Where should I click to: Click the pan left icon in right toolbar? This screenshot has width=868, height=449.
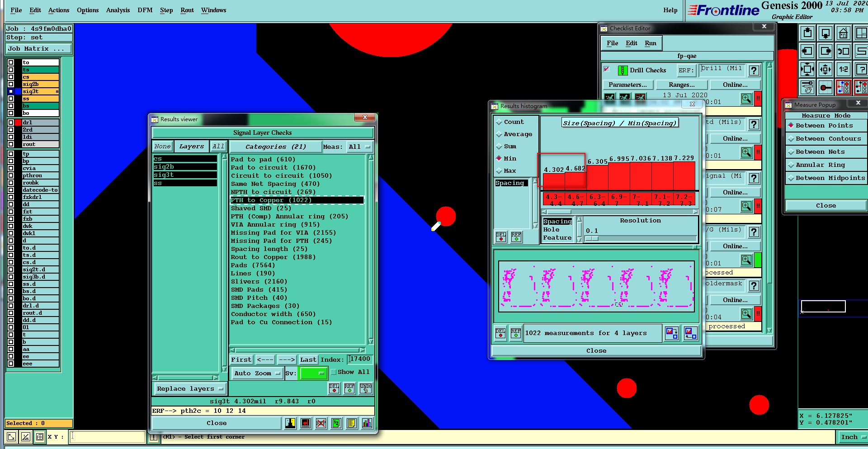(807, 51)
